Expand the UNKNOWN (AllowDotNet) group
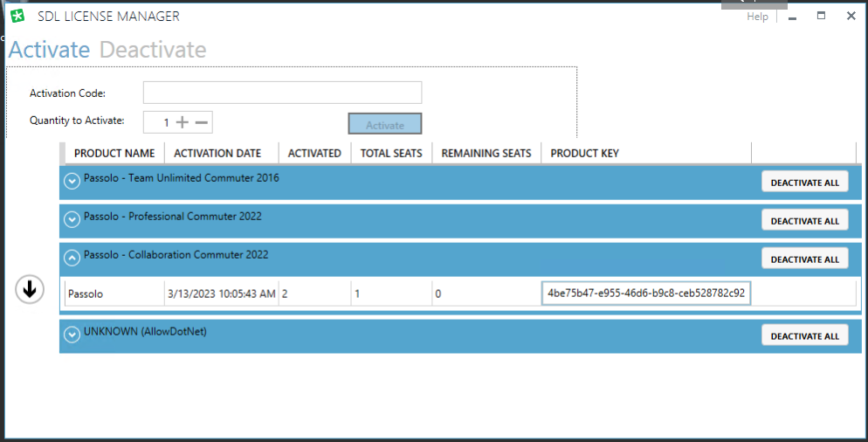This screenshot has width=868, height=442. [x=72, y=335]
